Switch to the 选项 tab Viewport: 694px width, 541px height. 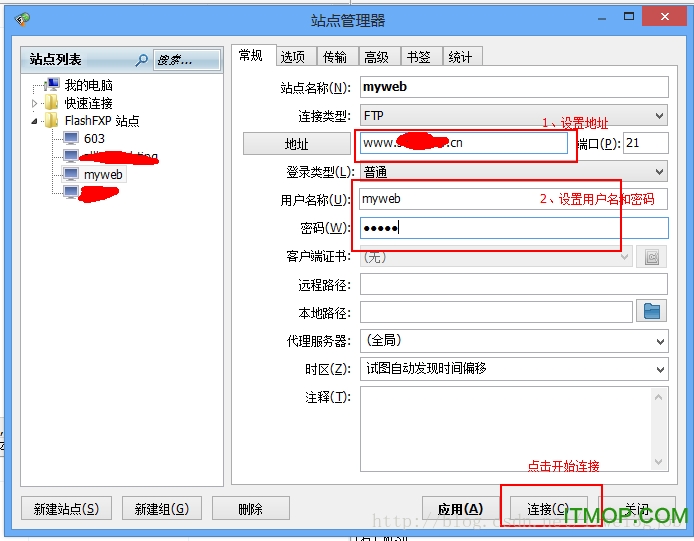(296, 57)
